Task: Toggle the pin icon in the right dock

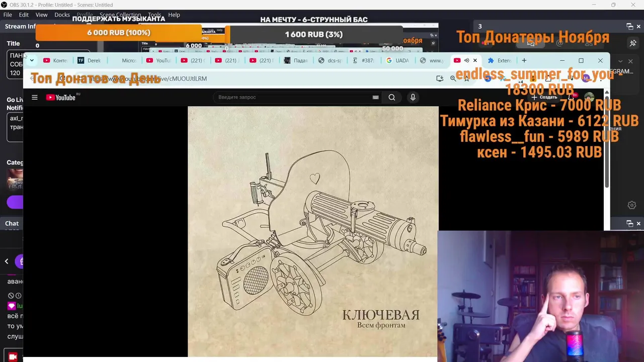Action: click(633, 43)
